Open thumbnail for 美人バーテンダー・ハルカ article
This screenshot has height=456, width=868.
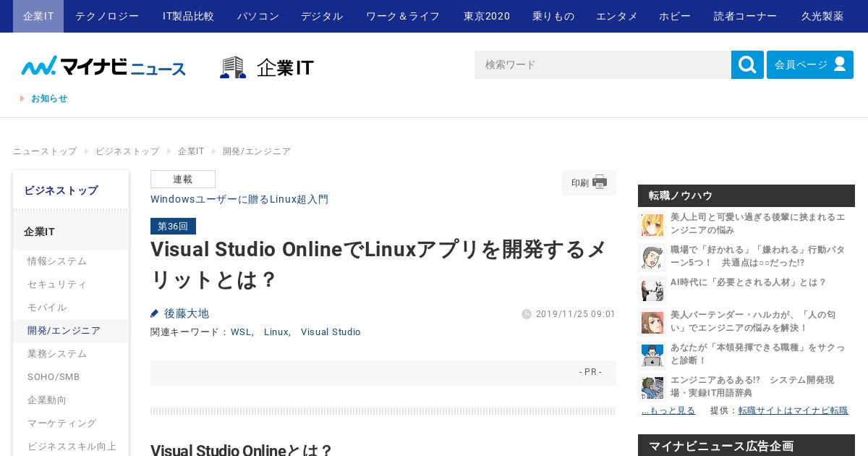click(x=652, y=322)
